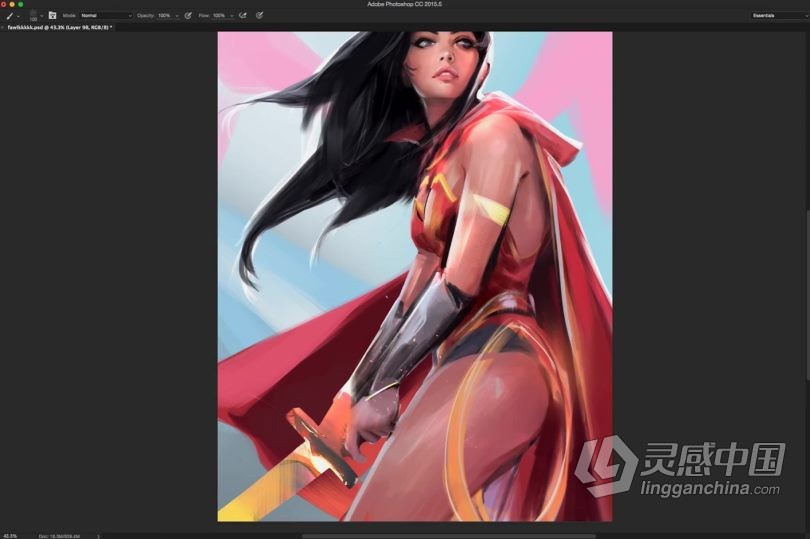This screenshot has width=810, height=539.
Task: Click the 43.3% zoom level field
Action: tap(10, 536)
